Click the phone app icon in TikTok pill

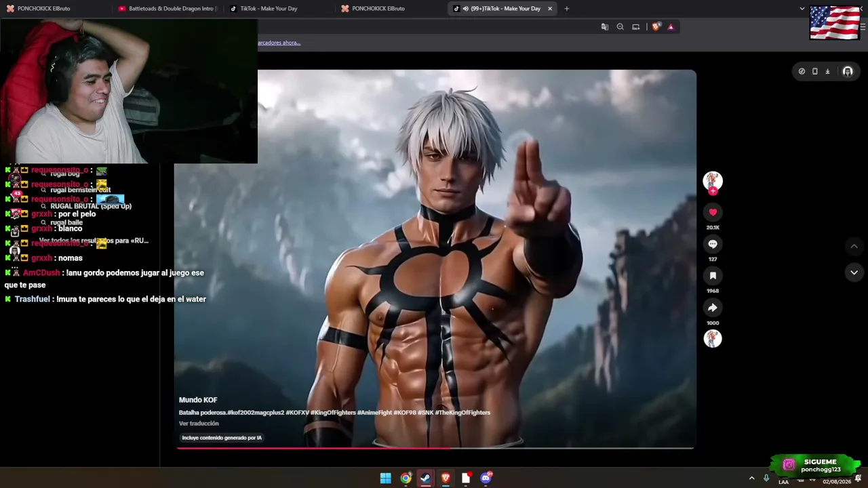814,71
